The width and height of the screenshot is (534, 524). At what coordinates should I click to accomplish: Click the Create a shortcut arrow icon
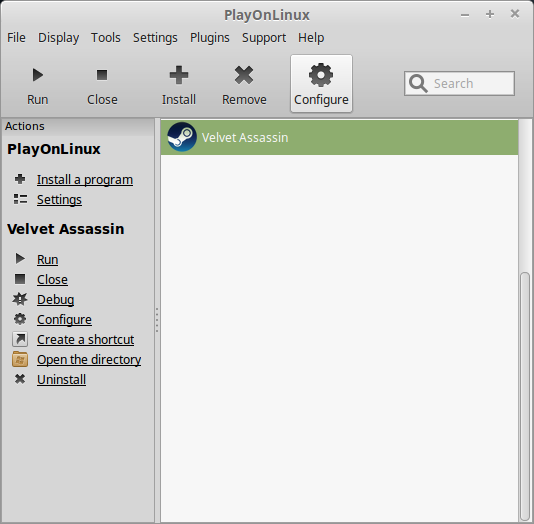click(20, 339)
